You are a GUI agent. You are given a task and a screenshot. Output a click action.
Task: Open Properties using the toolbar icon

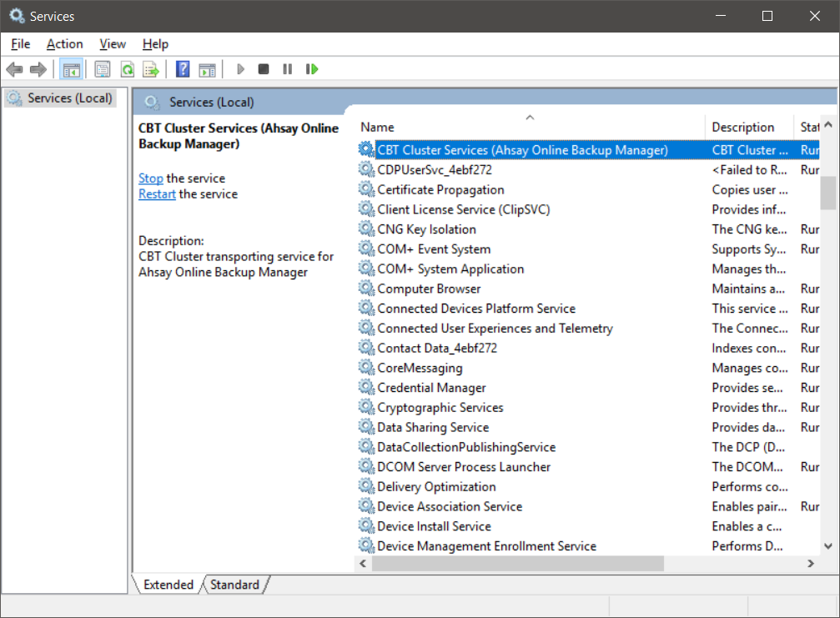[x=101, y=68]
